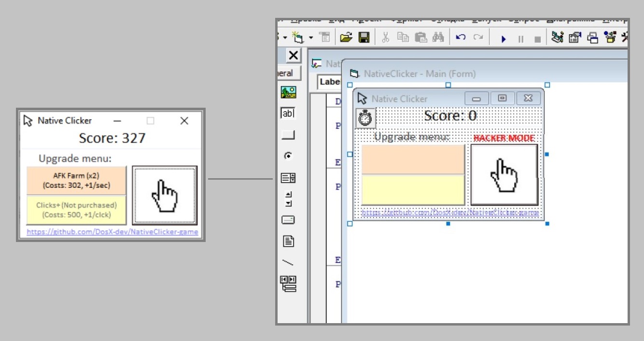Select the Line control in toolbox
Screen dimensions: 644x341
(x=288, y=263)
